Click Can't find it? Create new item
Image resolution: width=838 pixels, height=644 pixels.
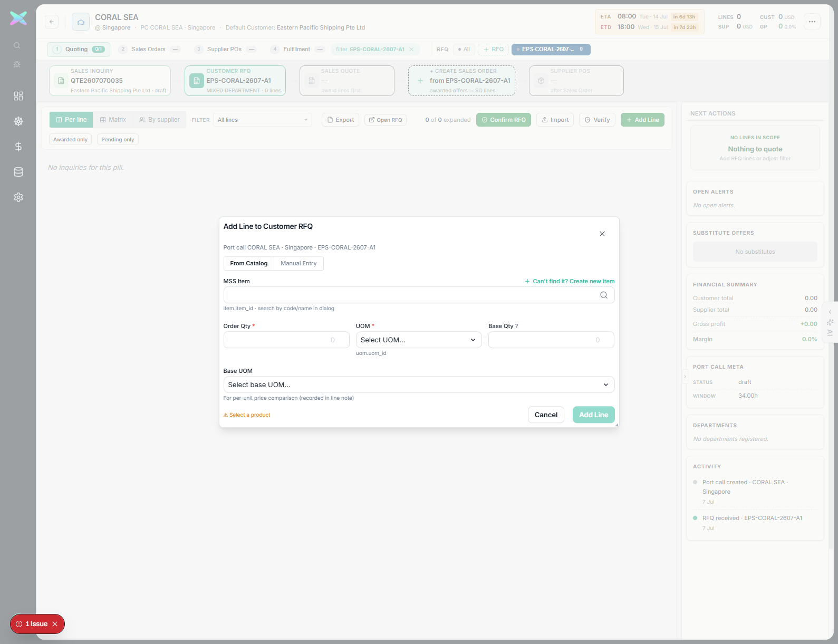click(x=570, y=282)
